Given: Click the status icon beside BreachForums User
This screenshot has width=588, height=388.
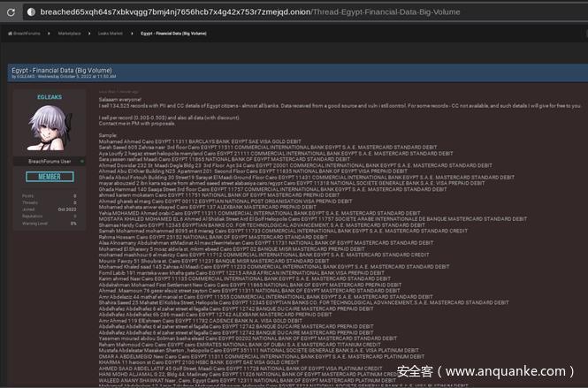Looking at the screenshot, I should pos(81,162).
